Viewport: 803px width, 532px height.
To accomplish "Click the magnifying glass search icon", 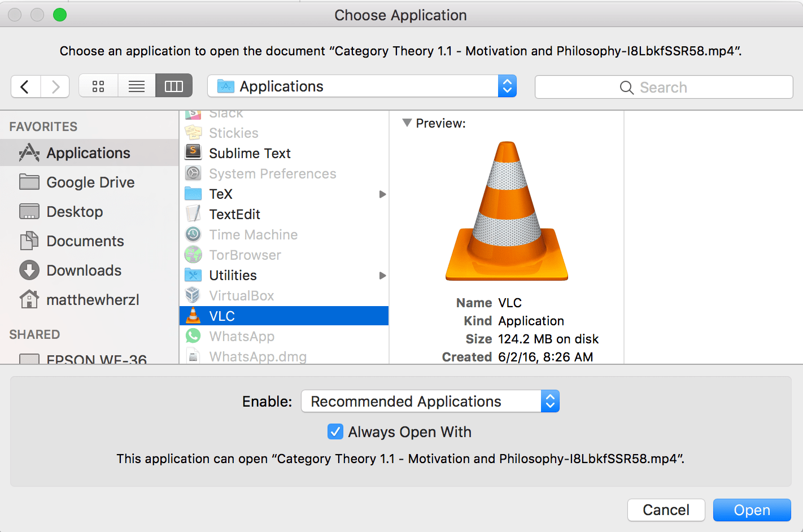I will 626,88.
